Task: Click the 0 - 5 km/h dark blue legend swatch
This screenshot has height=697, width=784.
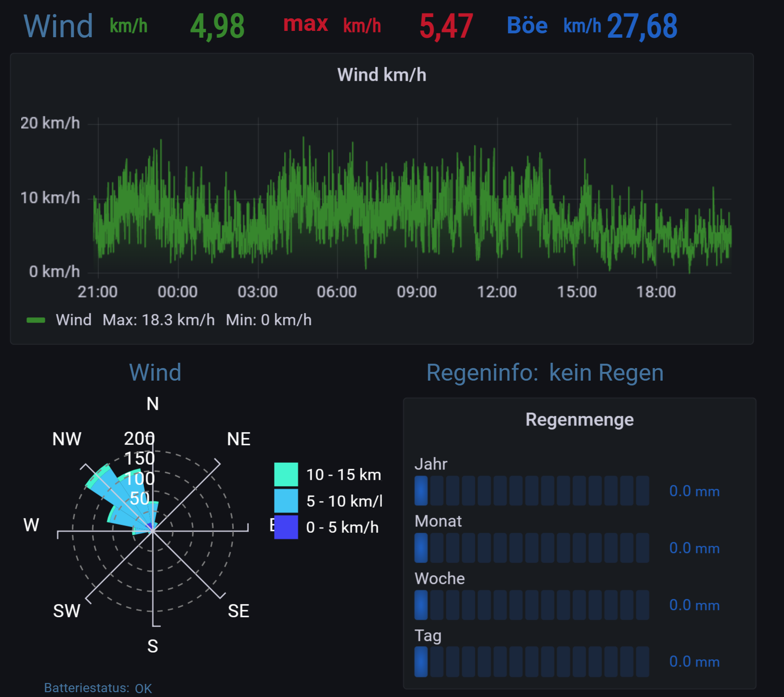Action: (x=286, y=527)
